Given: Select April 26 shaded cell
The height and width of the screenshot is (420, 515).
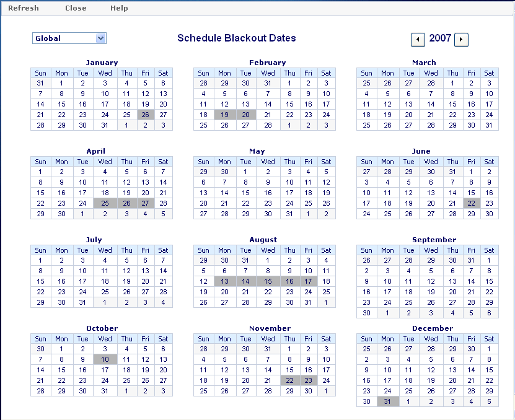Looking at the screenshot, I should (127, 203).
